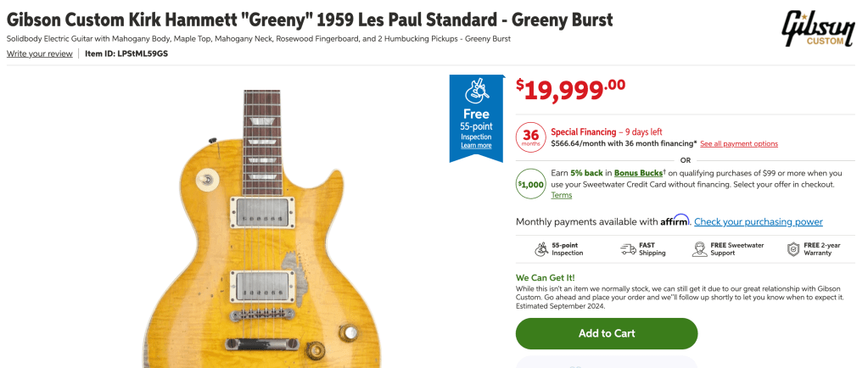Open the Terms link
The image size is (868, 368).
coord(562,195)
